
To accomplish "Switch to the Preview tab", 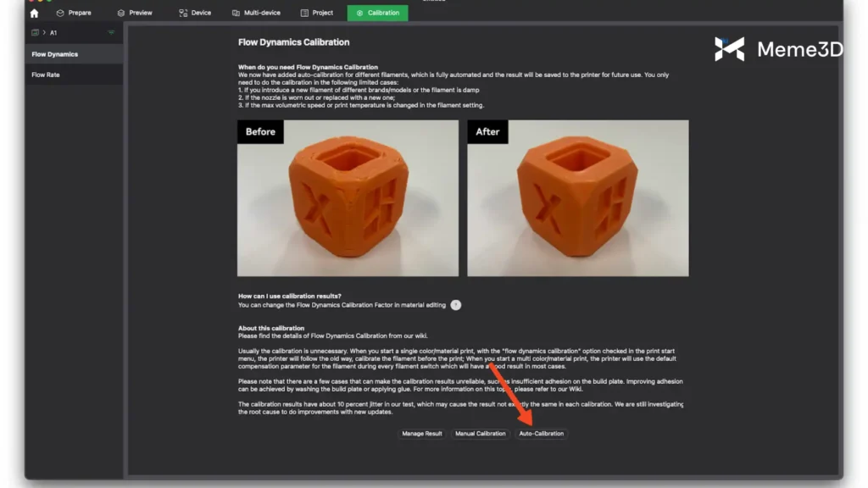I will coord(135,13).
